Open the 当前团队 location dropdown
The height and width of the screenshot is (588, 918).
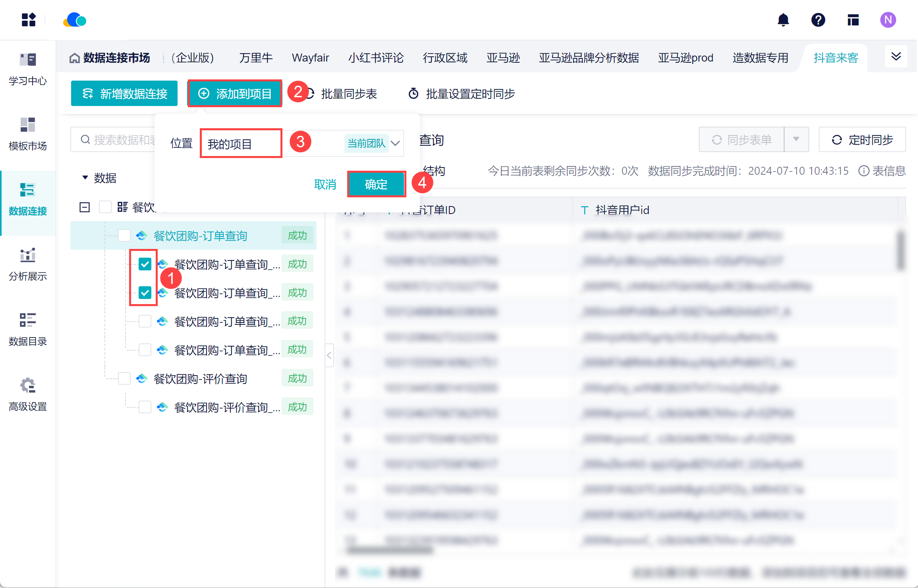coord(395,143)
